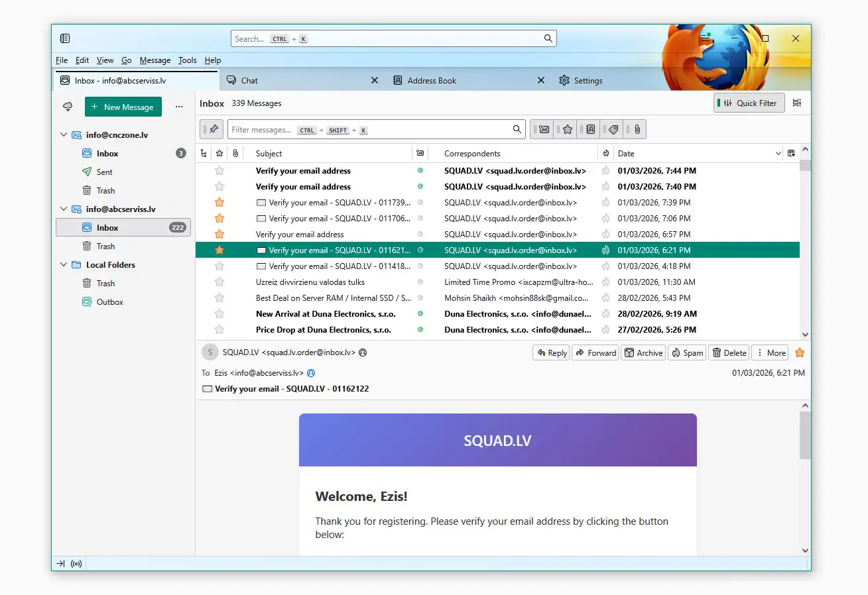Close the Chat tab
868x595 pixels.
(x=375, y=80)
